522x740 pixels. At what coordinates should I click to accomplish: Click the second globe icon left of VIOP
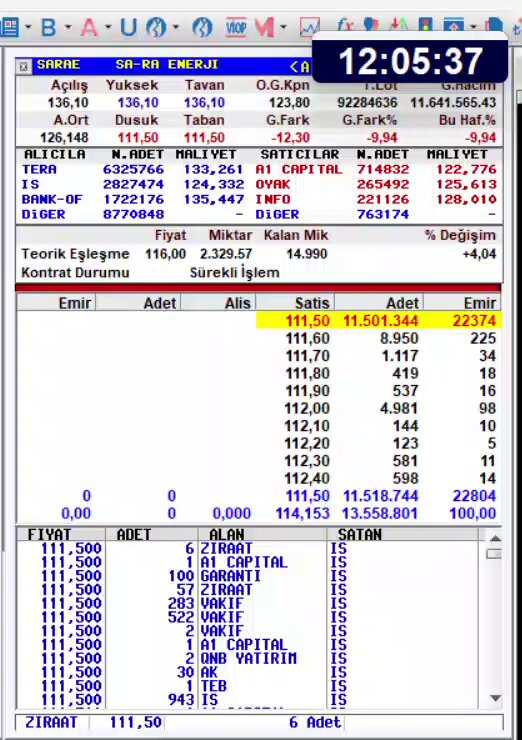coord(202,27)
